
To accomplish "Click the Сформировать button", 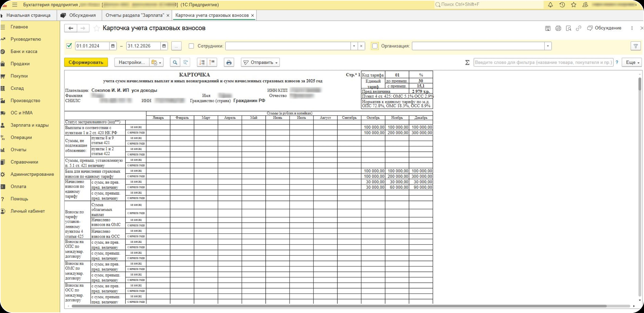I will (86, 62).
